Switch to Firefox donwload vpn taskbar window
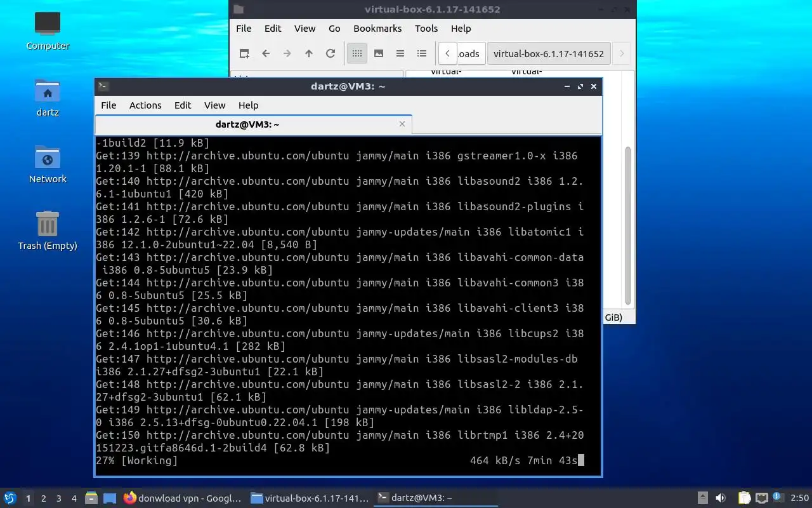Image resolution: width=812 pixels, height=508 pixels. point(183,498)
